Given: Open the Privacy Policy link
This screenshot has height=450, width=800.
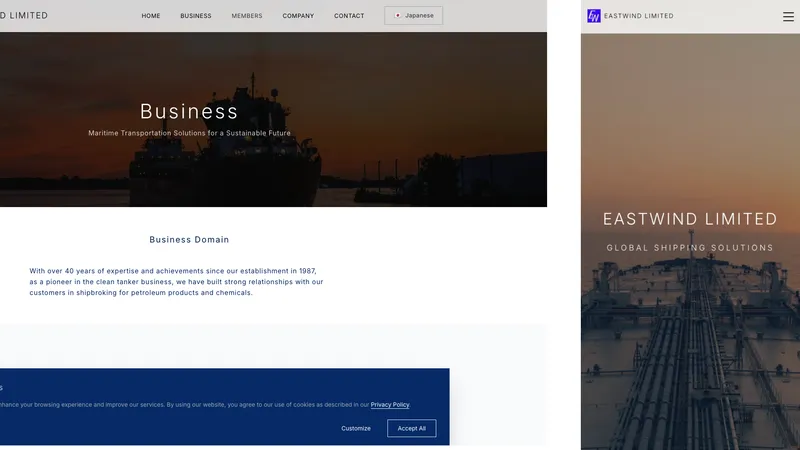Looking at the screenshot, I should [390, 405].
